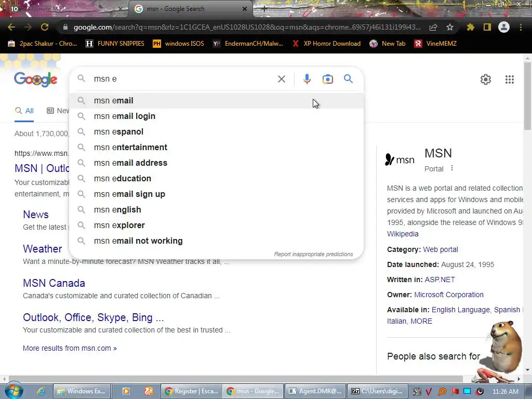Open the Chrome profile avatar

coord(504,27)
